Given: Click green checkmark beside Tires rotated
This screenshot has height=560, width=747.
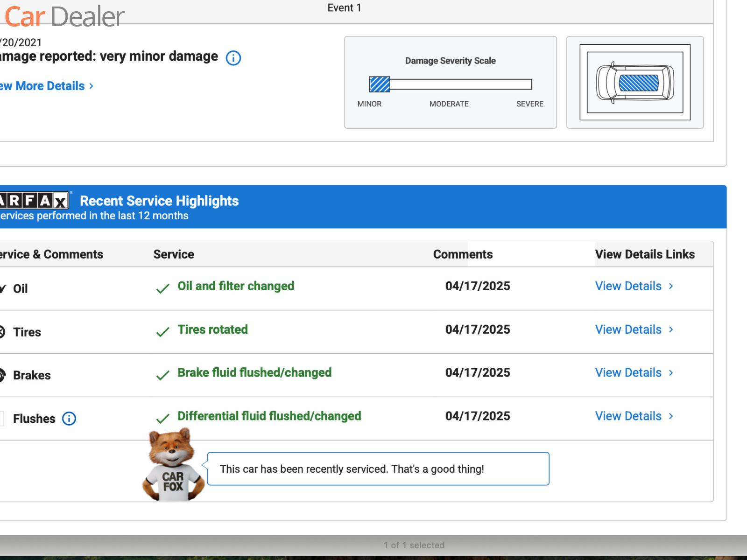Looking at the screenshot, I should 162,332.
